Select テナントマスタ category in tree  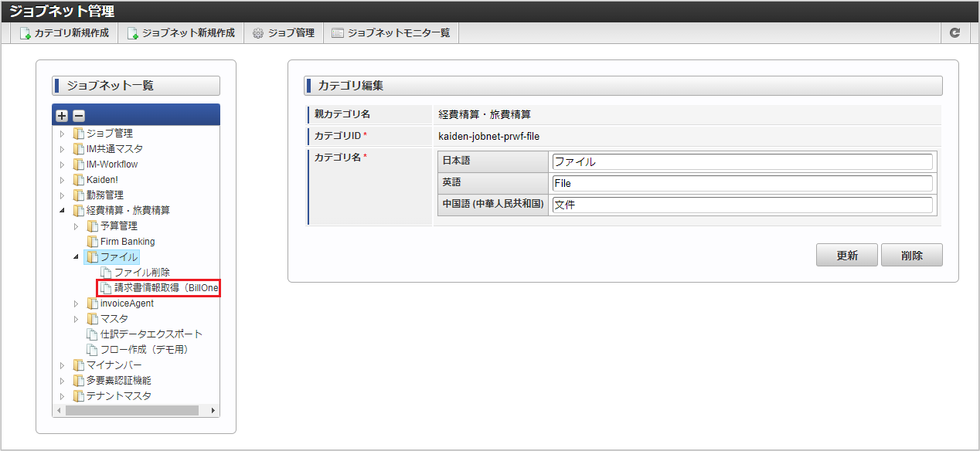point(119,396)
